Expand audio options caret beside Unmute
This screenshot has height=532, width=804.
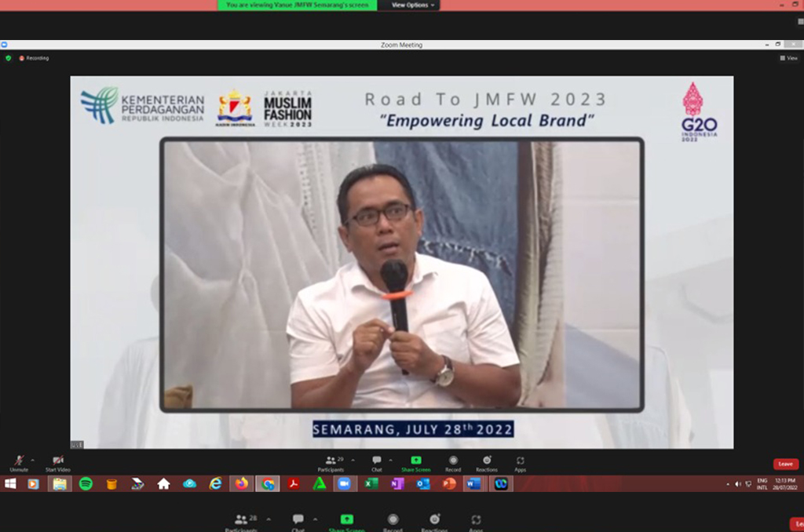(32, 461)
